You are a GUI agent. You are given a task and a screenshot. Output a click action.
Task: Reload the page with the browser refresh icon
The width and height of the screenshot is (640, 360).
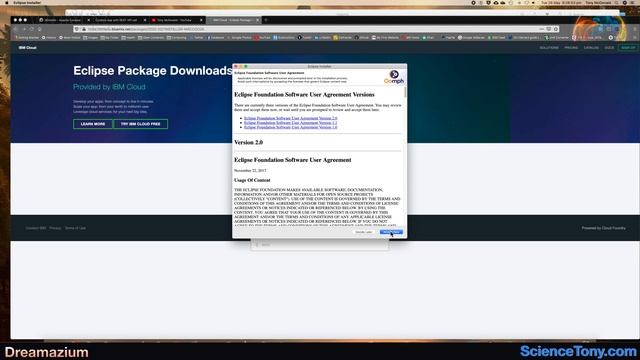pos(32,29)
